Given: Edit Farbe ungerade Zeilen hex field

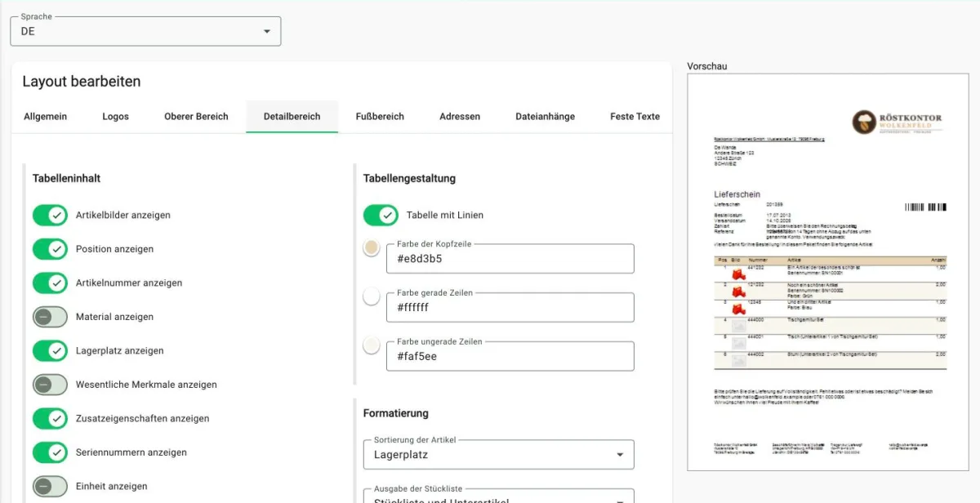Looking at the screenshot, I should pos(509,357).
